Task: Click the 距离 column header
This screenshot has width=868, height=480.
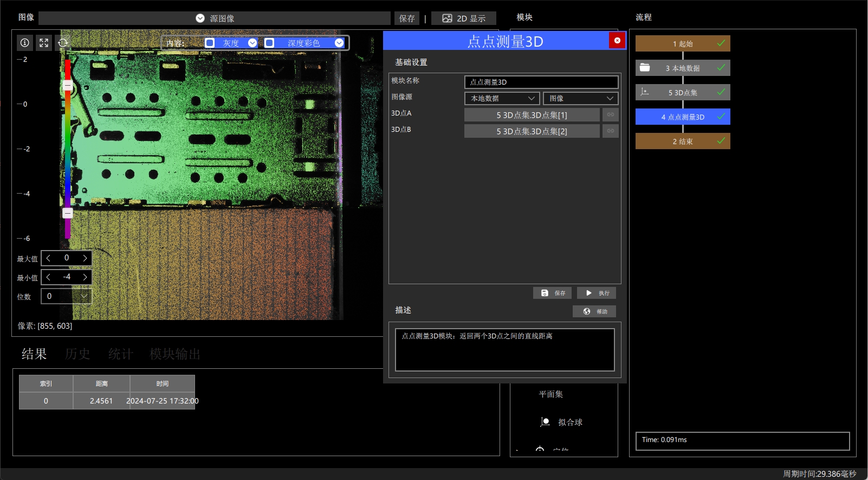Action: coord(101,383)
